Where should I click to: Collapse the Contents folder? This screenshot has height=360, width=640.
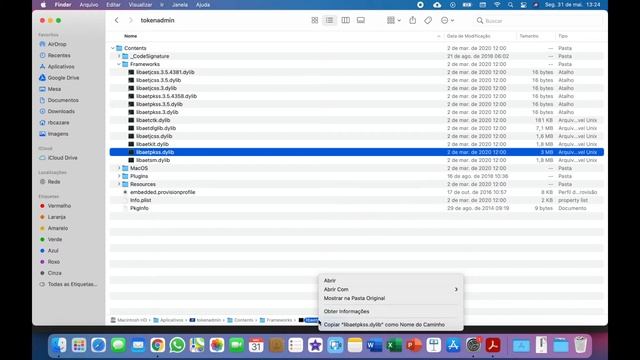113,48
